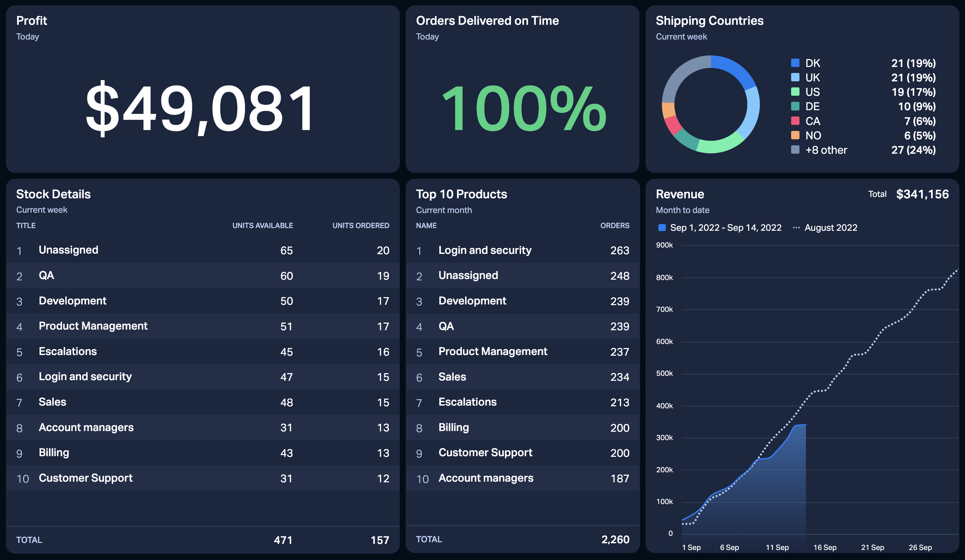Screen dimensions: 965x560
Task: Click the Revenue total $341,156
Action: pos(922,194)
